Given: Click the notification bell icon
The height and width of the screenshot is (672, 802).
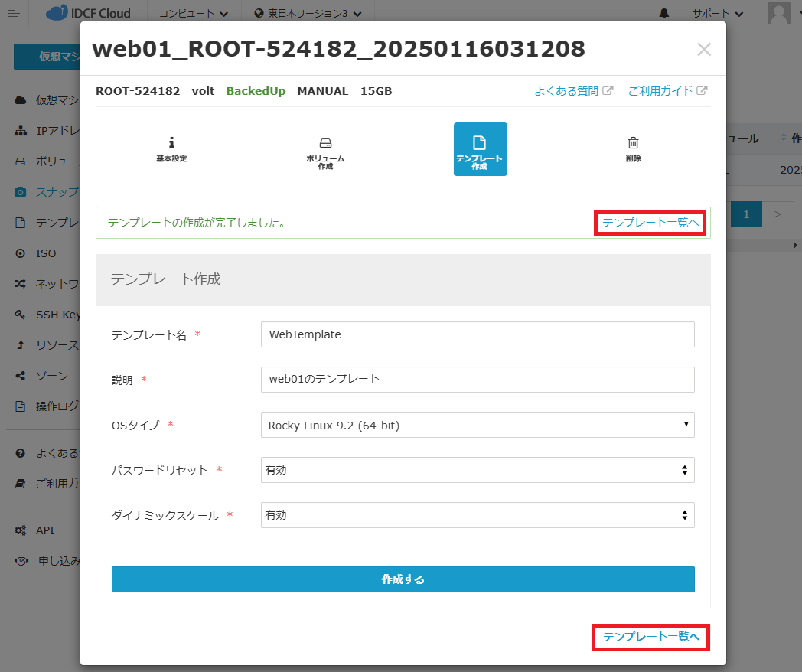Looking at the screenshot, I should click(663, 13).
